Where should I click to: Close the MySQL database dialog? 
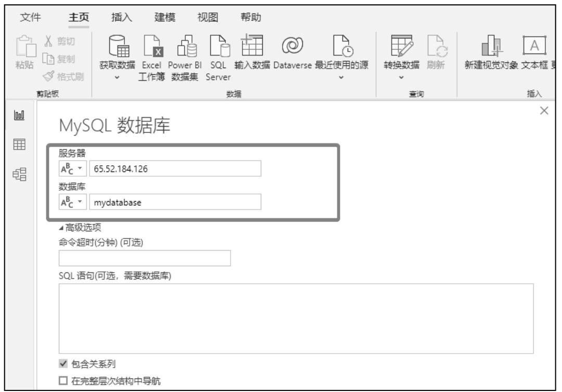click(544, 111)
